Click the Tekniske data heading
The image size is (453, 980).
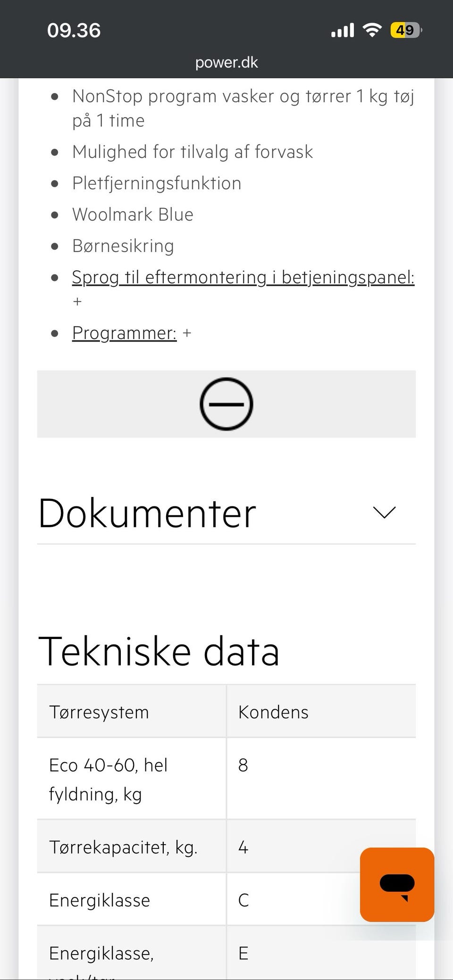coord(159,651)
